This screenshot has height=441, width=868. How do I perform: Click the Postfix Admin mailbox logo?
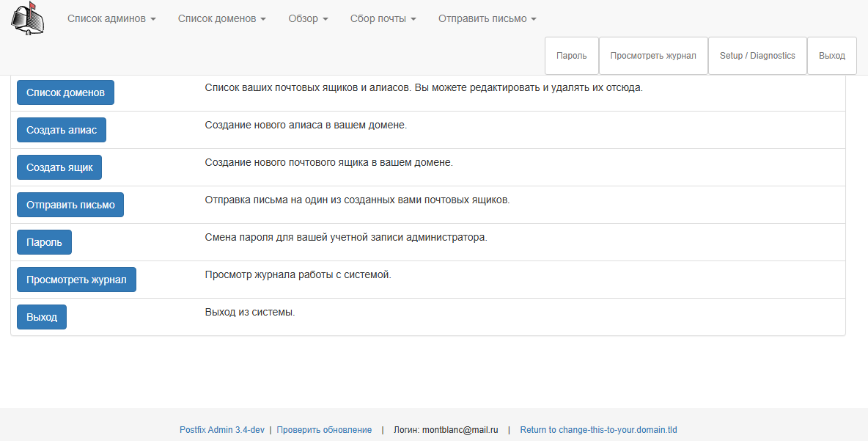[x=27, y=18]
